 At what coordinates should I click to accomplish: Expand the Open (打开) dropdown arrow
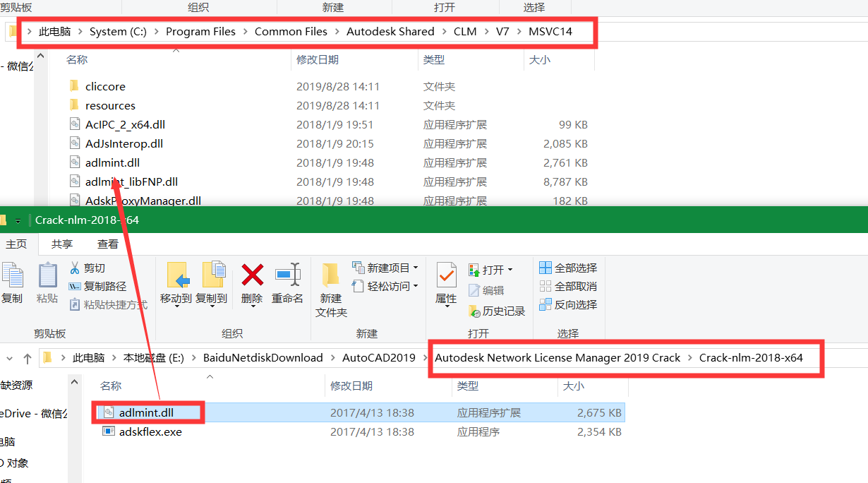pyautogui.click(x=510, y=270)
